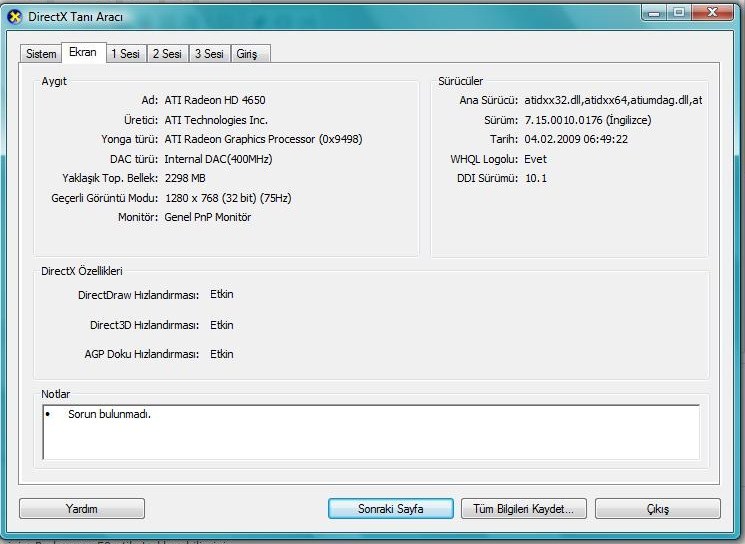
Task: Click the 'Genel PnP Monitör' value
Action: tap(208, 218)
